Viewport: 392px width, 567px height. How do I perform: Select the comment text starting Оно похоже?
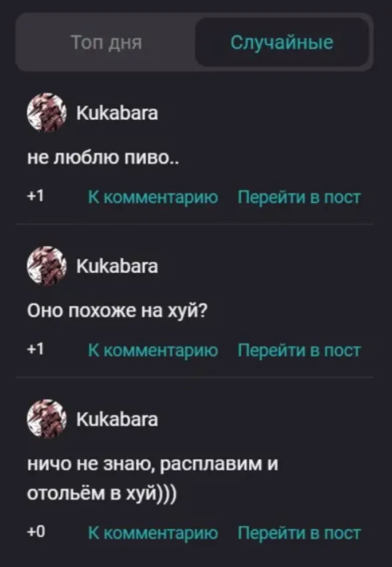(x=118, y=310)
